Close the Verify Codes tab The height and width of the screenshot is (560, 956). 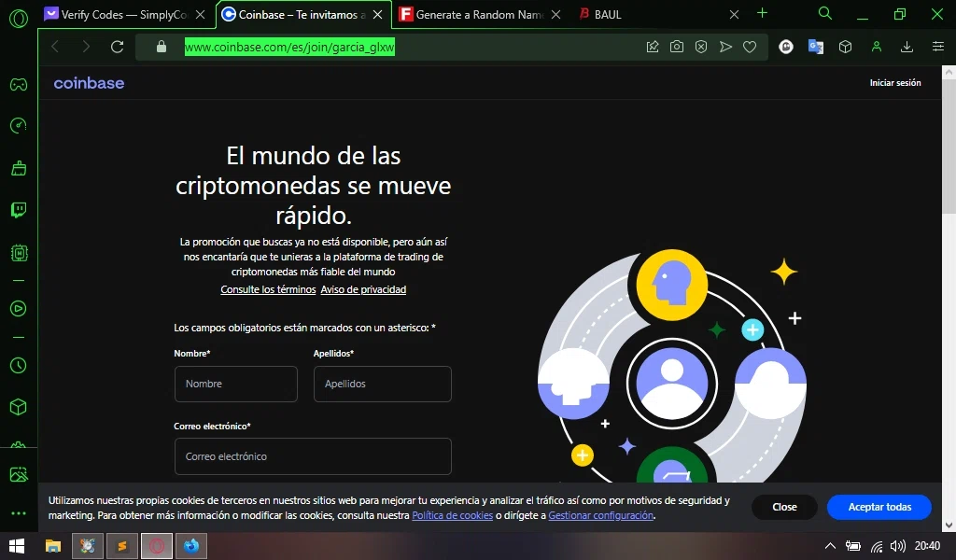click(x=200, y=15)
